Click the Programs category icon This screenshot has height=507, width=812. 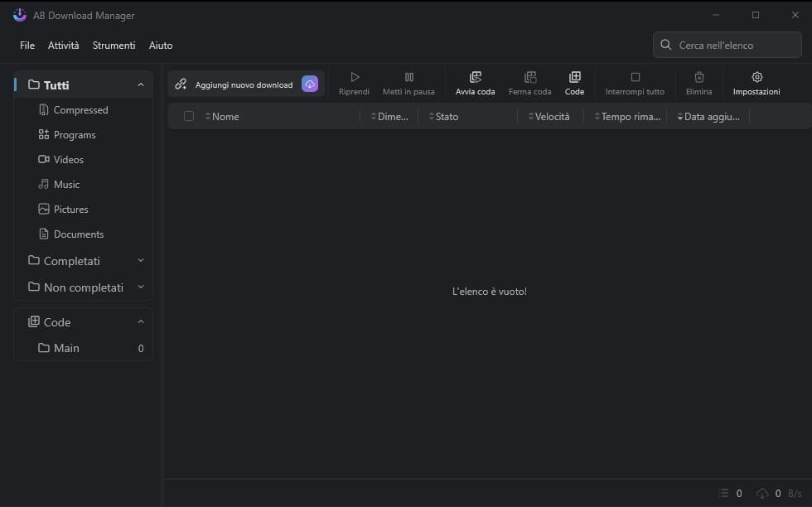pyautogui.click(x=44, y=135)
